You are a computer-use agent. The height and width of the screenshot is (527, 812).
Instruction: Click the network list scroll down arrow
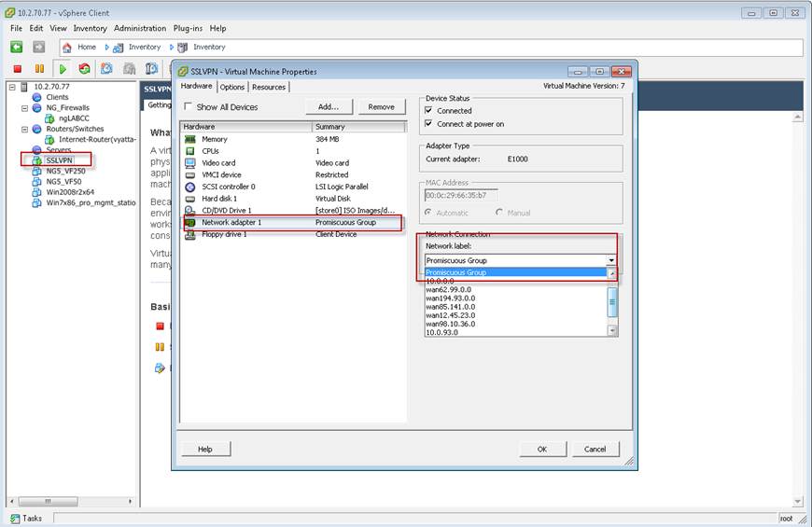612,330
